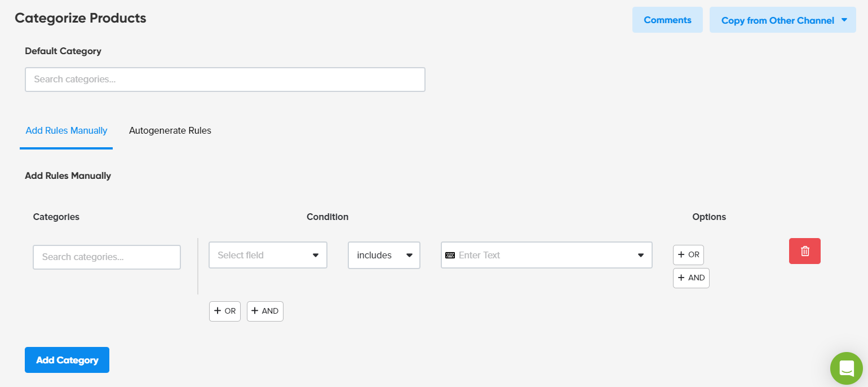This screenshot has height=387, width=868.
Task: Open the Comments panel
Action: pyautogui.click(x=667, y=20)
